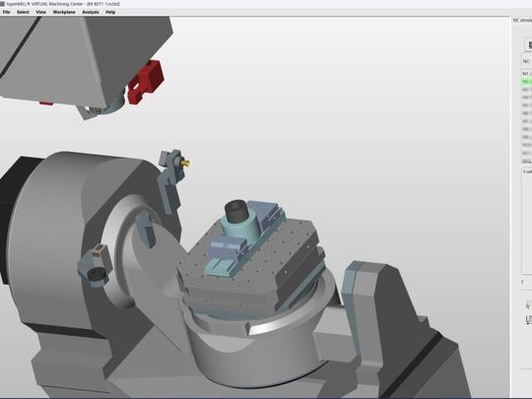
Task: Open the File menu
Action: [6, 12]
